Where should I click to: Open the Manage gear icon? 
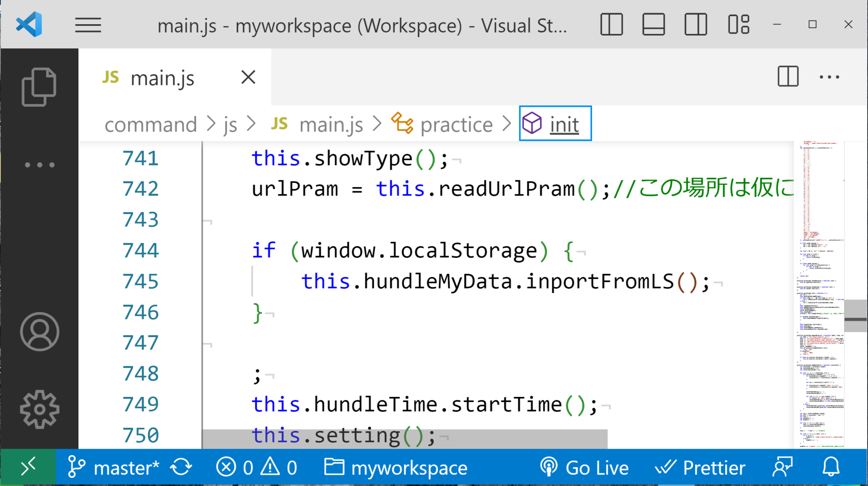(39, 409)
